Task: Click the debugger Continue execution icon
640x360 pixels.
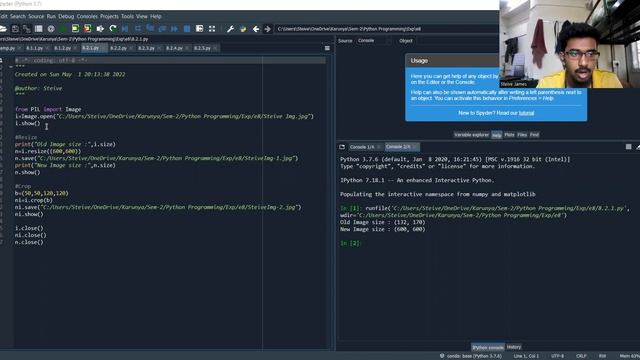Action: point(174,29)
